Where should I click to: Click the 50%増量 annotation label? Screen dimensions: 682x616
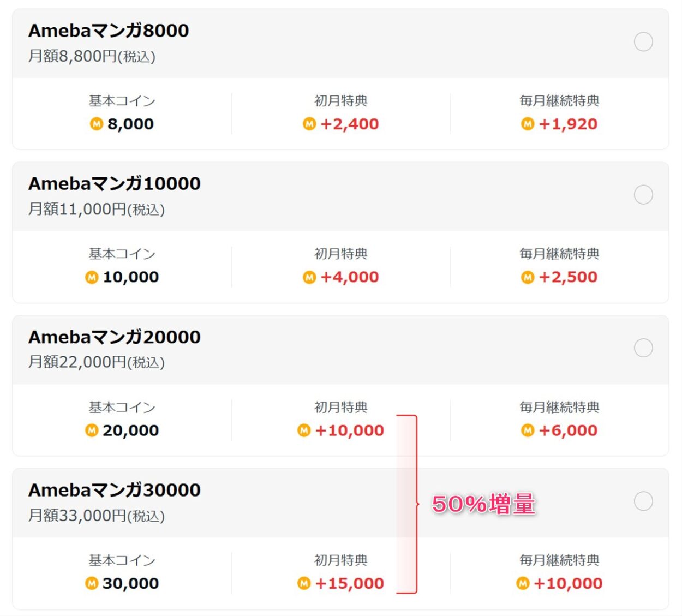[483, 504]
